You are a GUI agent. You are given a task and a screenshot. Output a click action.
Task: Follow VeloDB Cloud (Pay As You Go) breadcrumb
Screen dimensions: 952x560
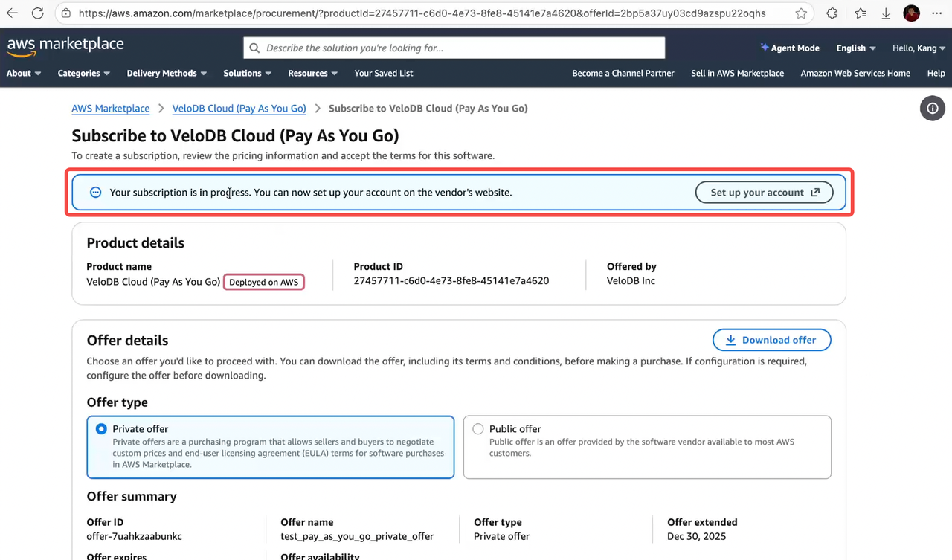[239, 109]
